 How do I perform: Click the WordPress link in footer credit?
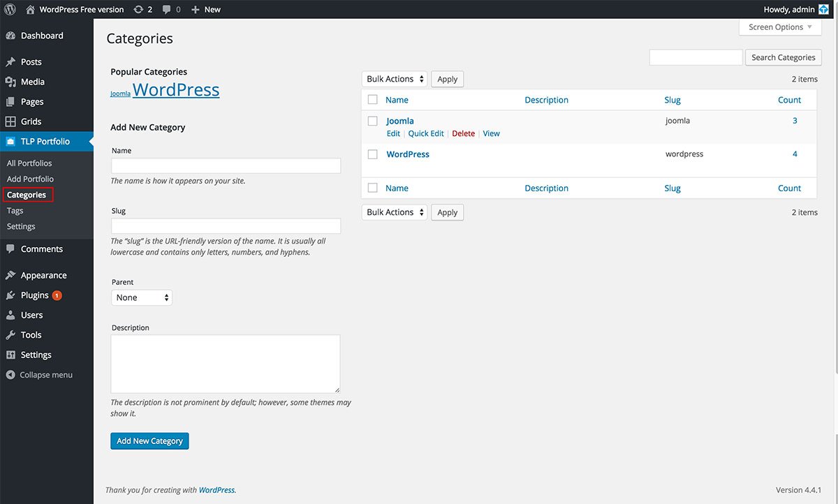tap(216, 490)
